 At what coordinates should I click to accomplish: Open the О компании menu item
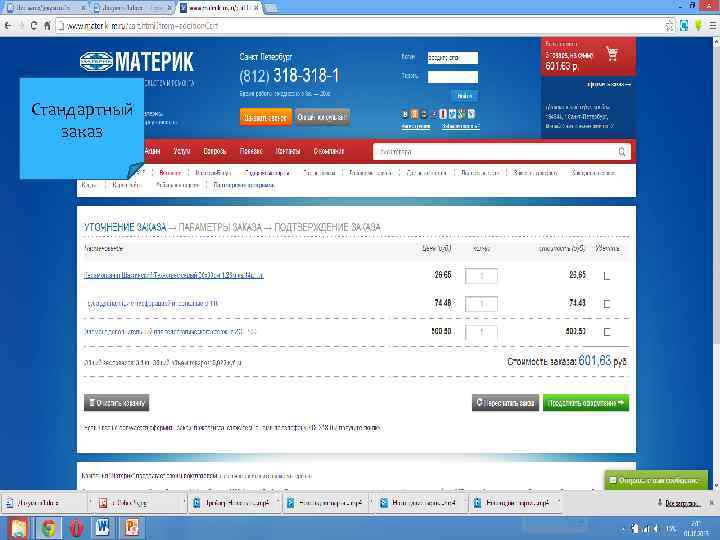[x=329, y=151]
